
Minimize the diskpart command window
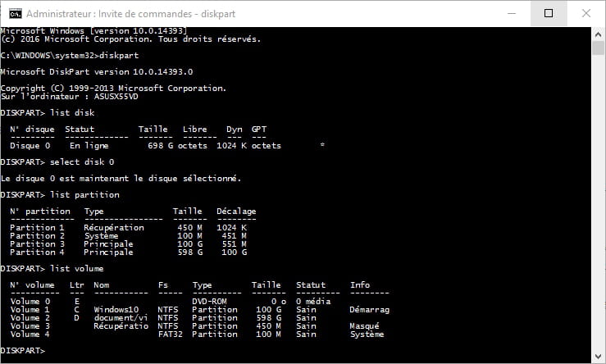pos(512,13)
